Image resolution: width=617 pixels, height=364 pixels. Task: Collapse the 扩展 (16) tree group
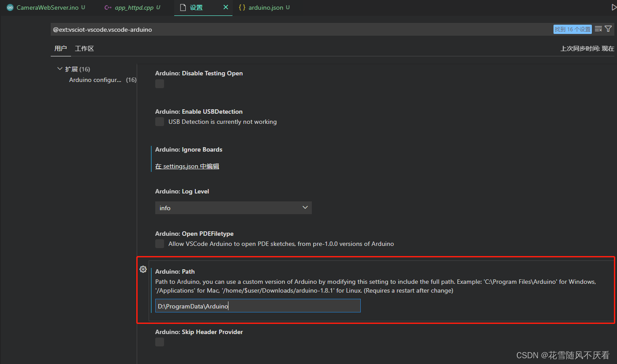click(x=60, y=69)
